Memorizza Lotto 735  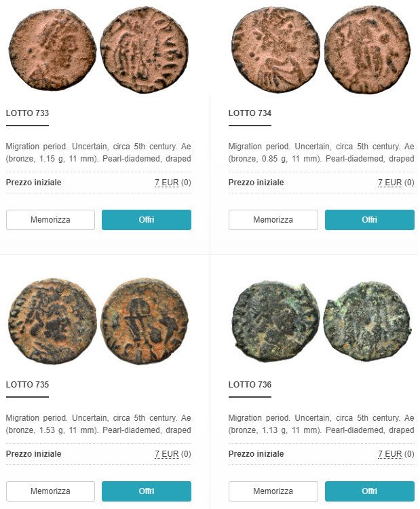tap(50, 491)
